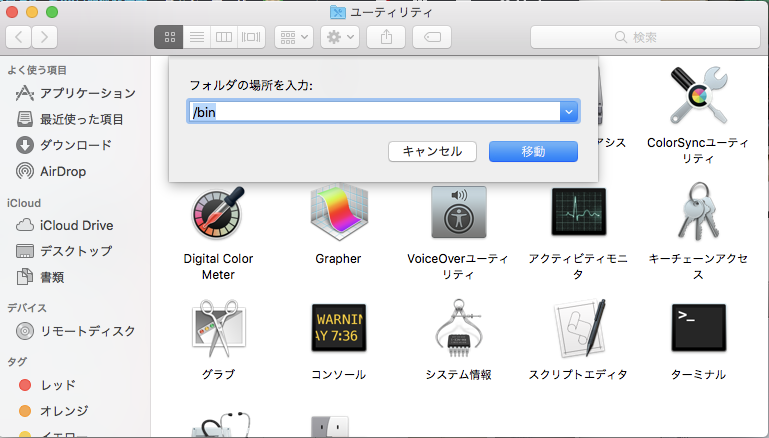Select the レッド tag

pyautogui.click(x=47, y=385)
